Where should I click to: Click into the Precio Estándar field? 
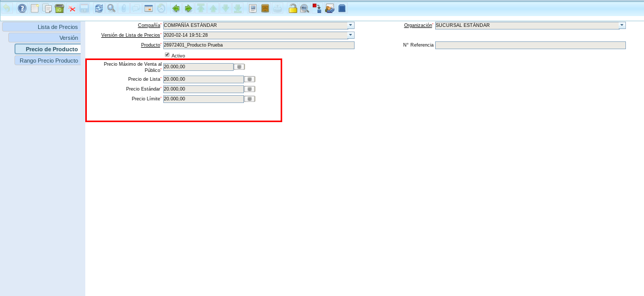tap(204, 89)
